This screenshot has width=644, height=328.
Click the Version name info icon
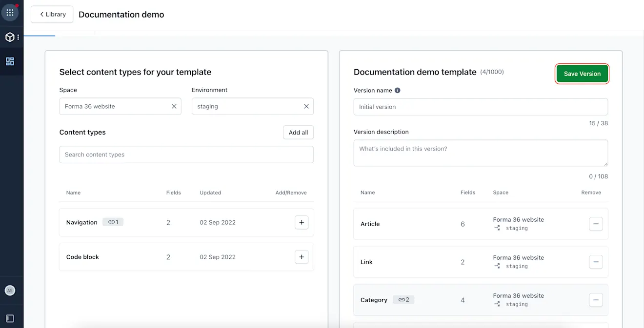point(397,91)
